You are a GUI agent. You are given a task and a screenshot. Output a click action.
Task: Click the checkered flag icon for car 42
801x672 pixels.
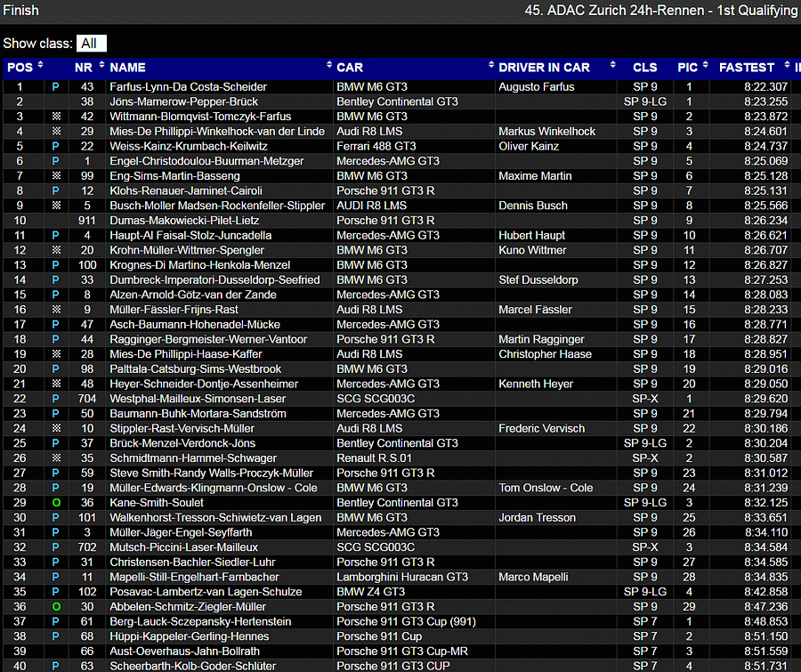56,117
